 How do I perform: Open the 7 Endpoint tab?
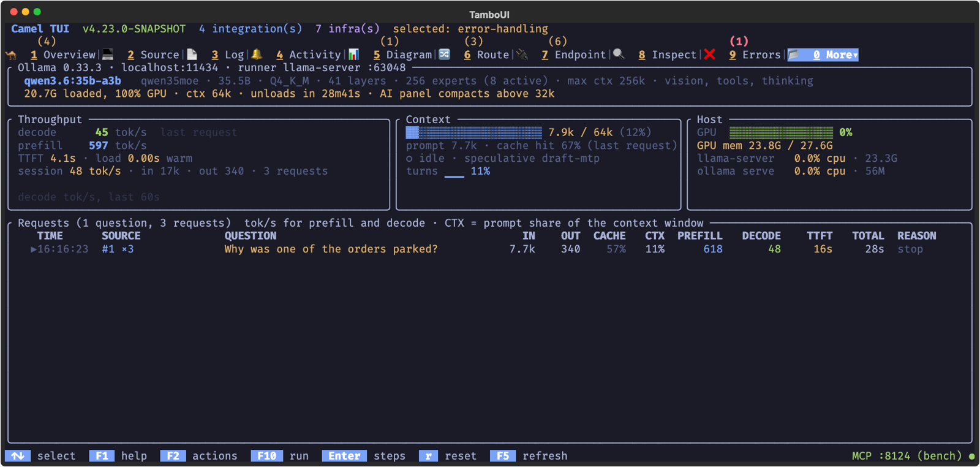[x=574, y=55]
